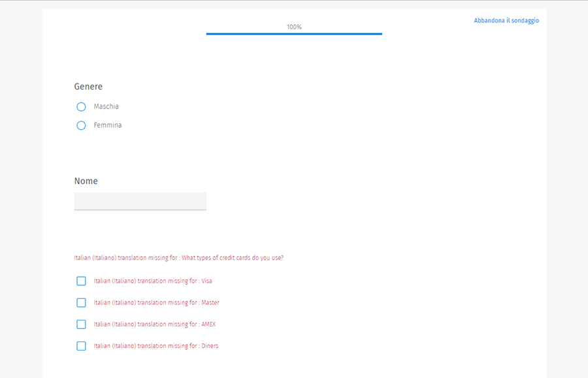Click the Master translation missing label
Screen dimensions: 588x378
(156, 303)
